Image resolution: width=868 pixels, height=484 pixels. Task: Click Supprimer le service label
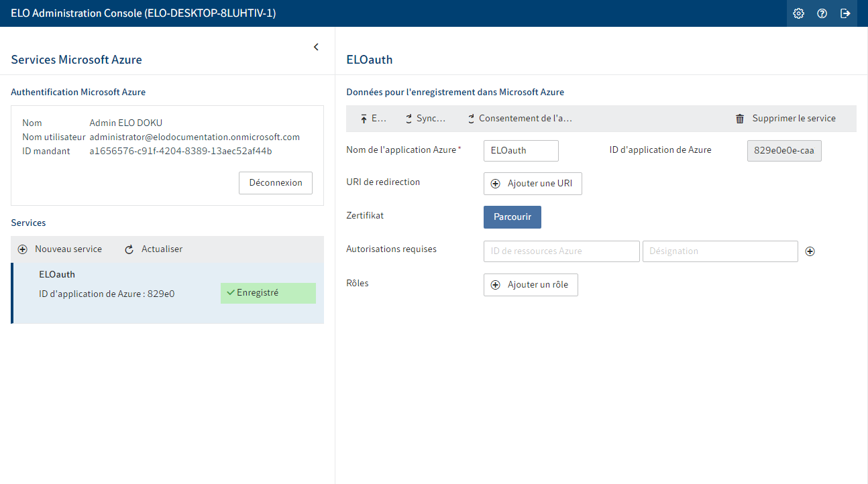coord(794,118)
